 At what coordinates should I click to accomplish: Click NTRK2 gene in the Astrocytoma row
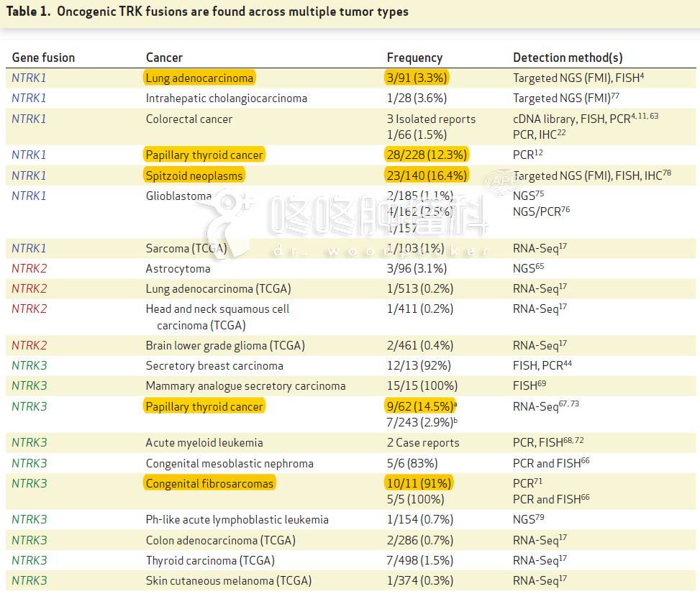pyautogui.click(x=29, y=268)
